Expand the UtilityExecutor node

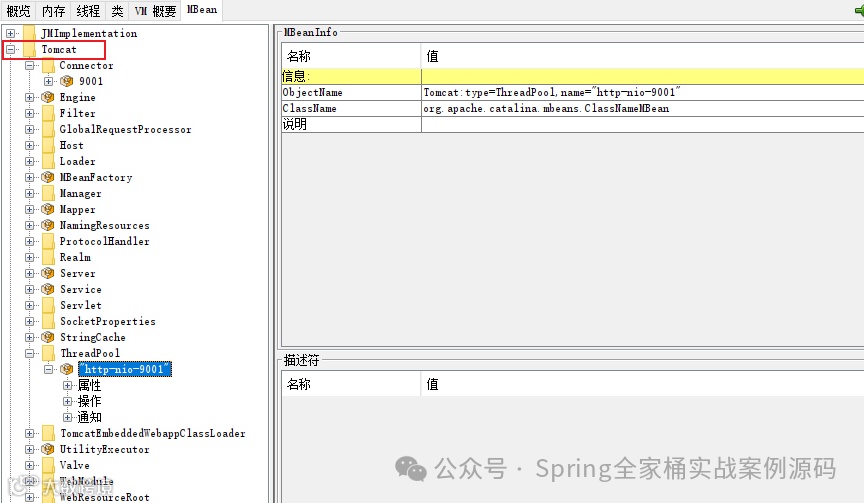(x=30, y=450)
